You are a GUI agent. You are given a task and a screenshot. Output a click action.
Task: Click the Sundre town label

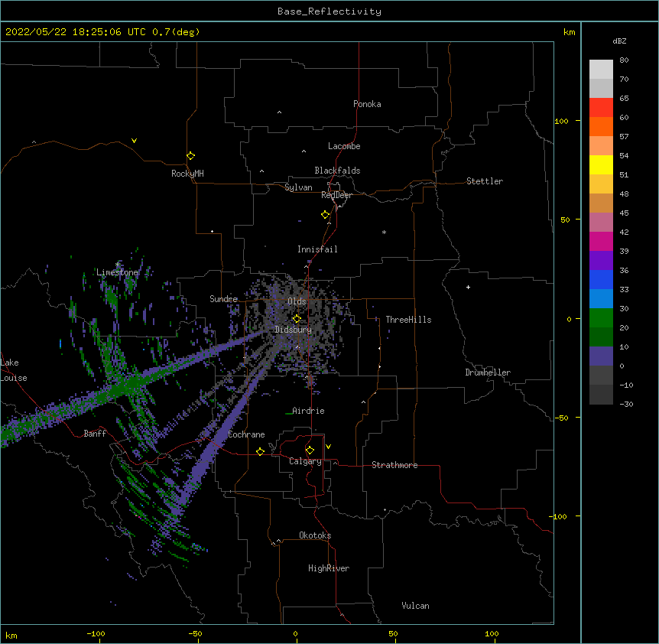pyautogui.click(x=223, y=299)
